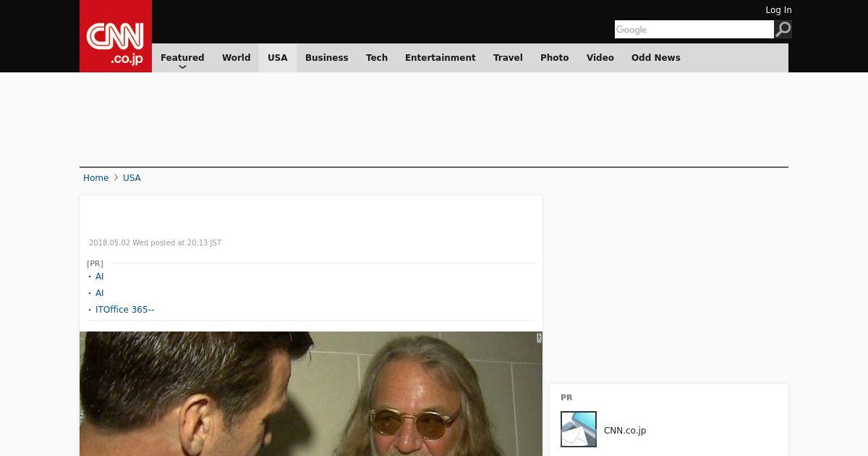Click the USA breadcrumb link
Screen dimensions: 868x456
click(x=132, y=178)
